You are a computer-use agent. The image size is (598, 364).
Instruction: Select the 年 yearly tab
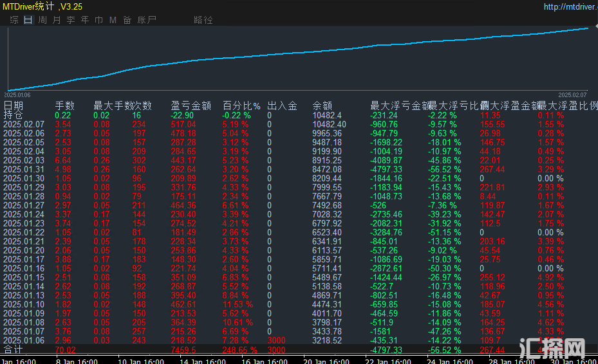85,20
